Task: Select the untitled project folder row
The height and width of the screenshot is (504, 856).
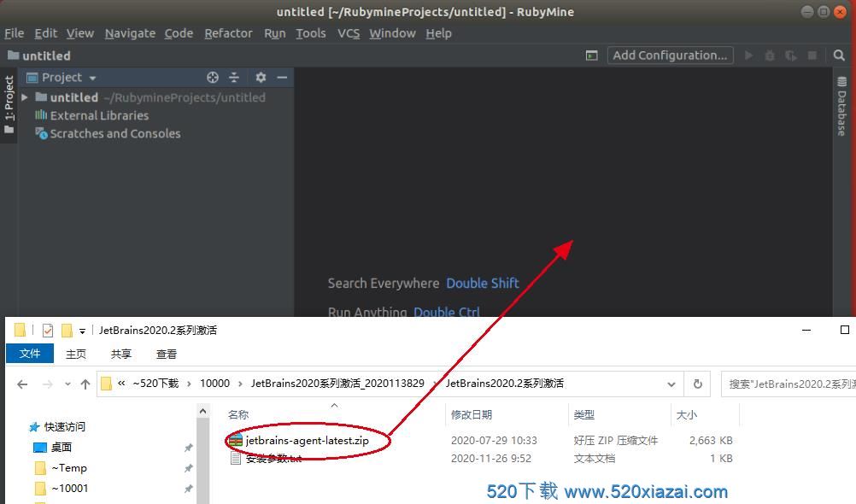Action: pyautogui.click(x=155, y=97)
